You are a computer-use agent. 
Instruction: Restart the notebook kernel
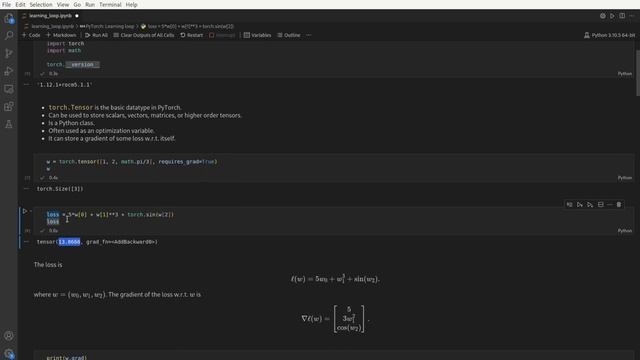click(191, 35)
